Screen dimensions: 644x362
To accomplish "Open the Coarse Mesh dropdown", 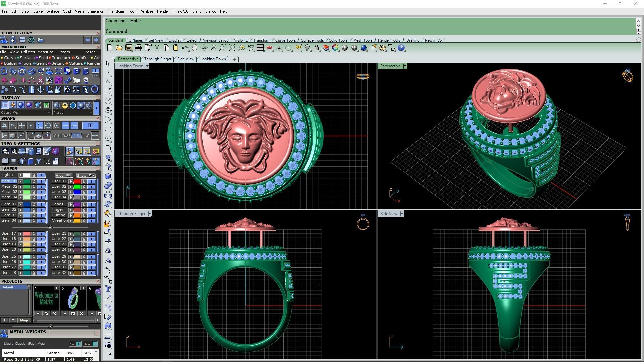I will (26, 113).
